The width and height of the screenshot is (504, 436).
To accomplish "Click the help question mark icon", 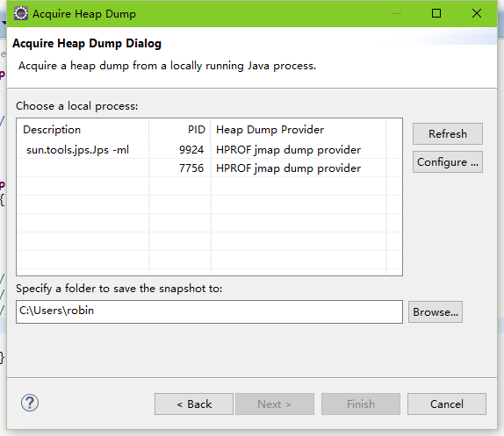I will click(x=30, y=403).
